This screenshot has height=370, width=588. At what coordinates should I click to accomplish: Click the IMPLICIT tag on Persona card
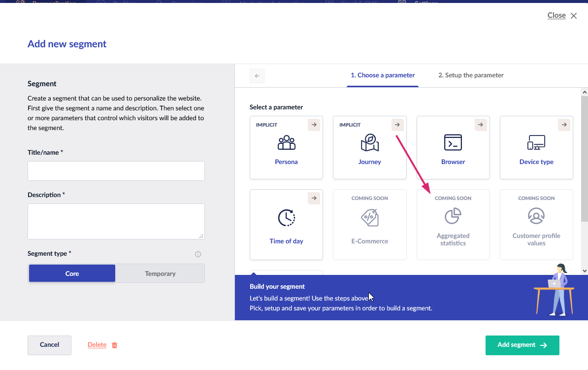[x=266, y=125]
